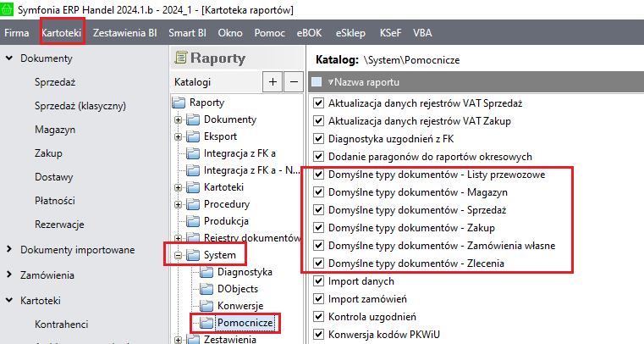Click the Raporty root folder icon

(178, 103)
